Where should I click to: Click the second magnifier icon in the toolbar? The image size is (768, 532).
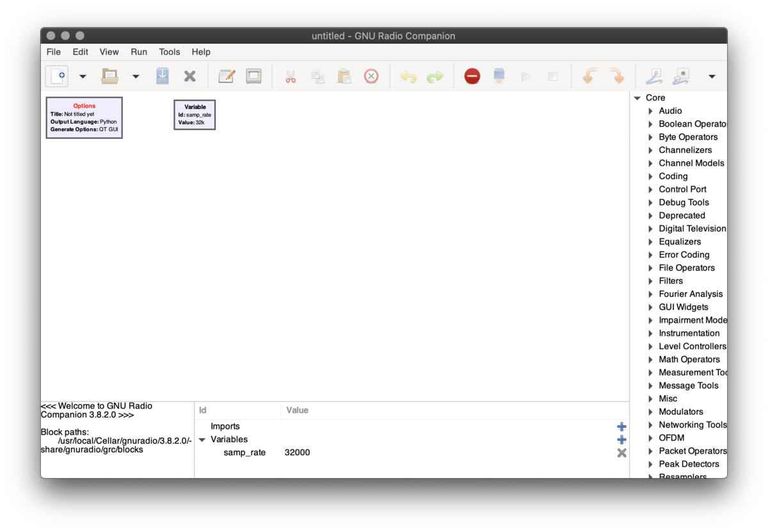pyautogui.click(x=681, y=76)
